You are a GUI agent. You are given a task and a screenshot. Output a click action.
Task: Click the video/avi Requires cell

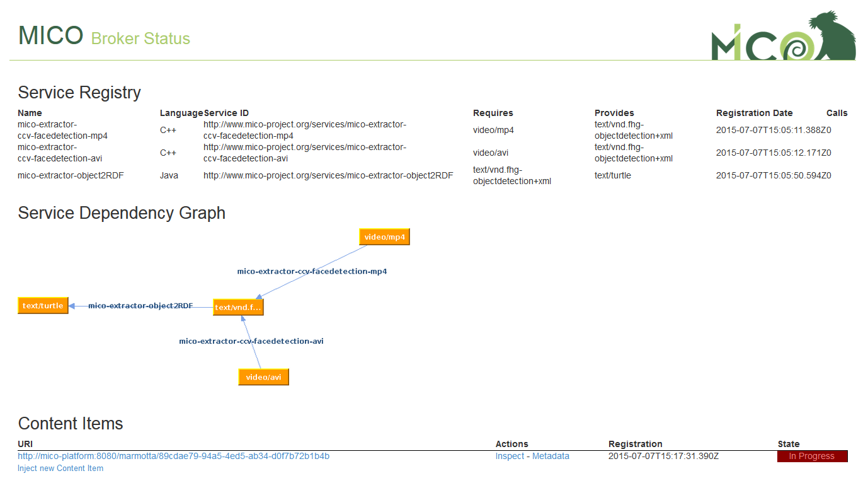tap(491, 153)
